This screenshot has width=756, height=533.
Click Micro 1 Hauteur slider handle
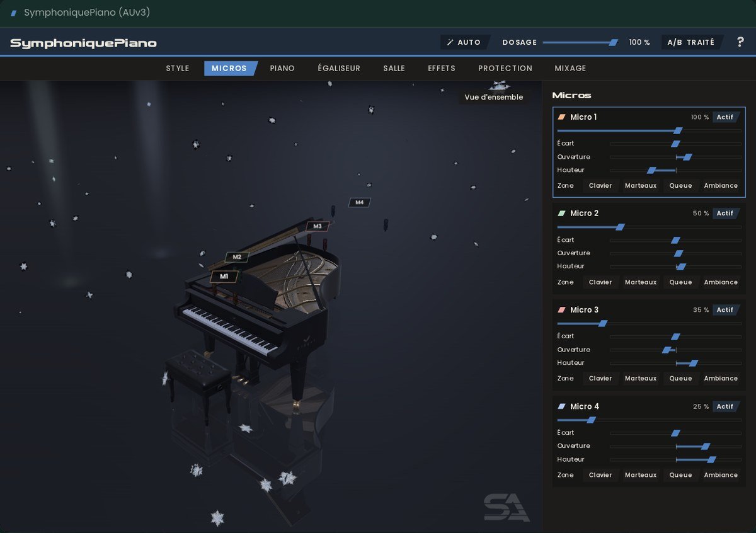[x=651, y=170]
